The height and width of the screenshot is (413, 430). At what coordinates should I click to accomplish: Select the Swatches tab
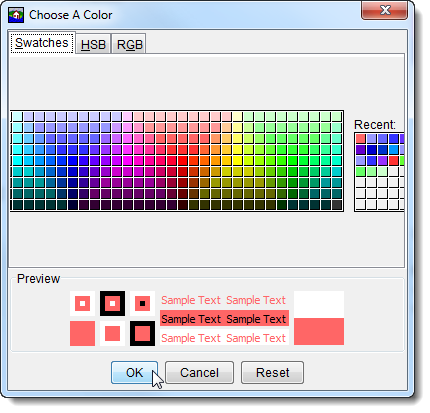click(42, 43)
